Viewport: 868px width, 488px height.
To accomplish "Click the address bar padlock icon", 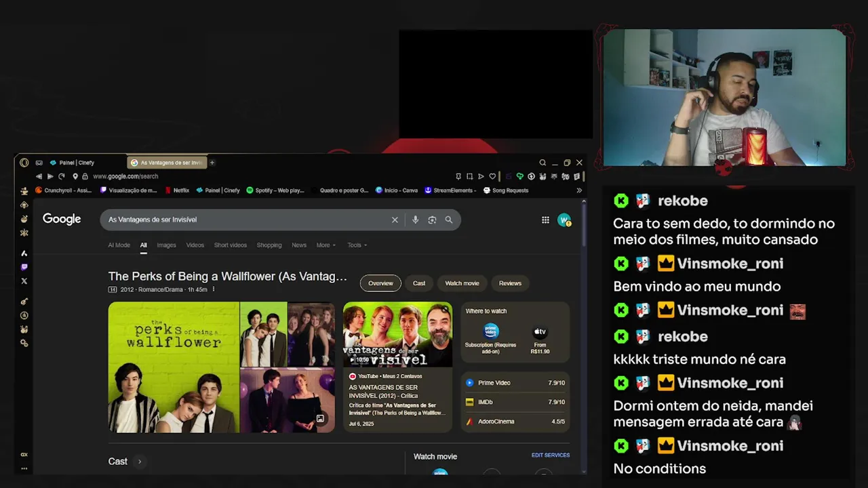I will (85, 176).
